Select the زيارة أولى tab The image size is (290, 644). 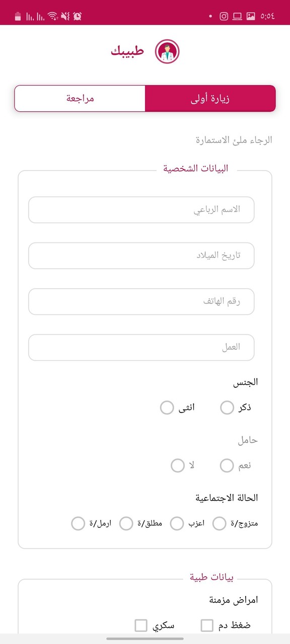pos(210,98)
